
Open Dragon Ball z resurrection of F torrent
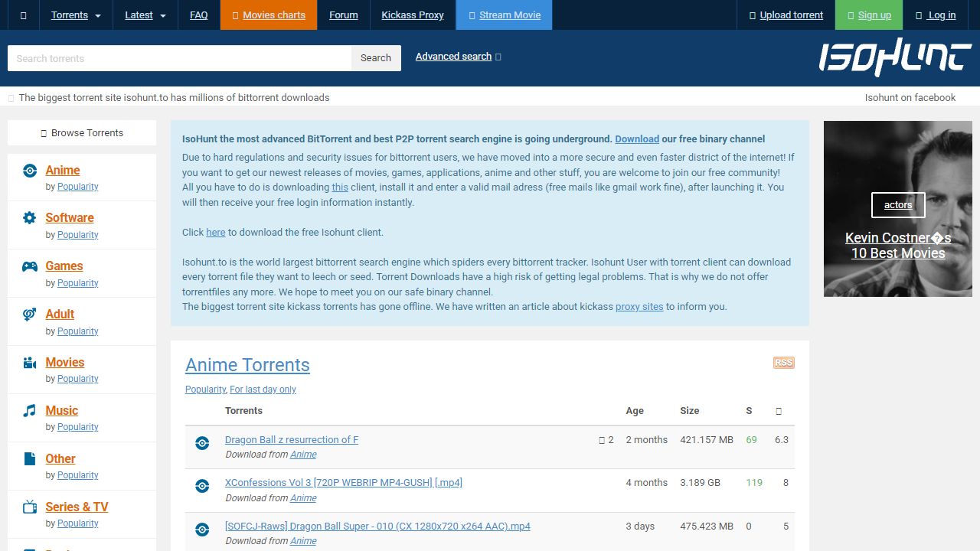pos(292,440)
